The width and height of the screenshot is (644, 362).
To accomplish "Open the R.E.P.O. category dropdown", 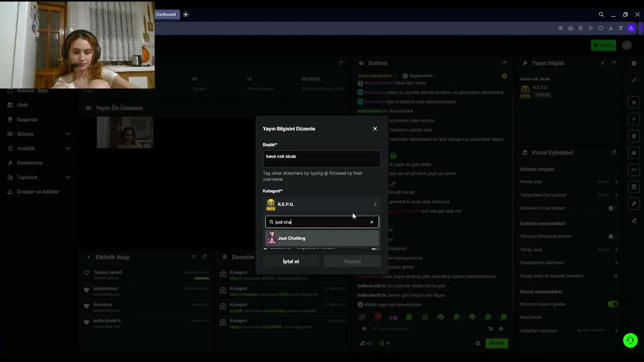I will tap(322, 204).
